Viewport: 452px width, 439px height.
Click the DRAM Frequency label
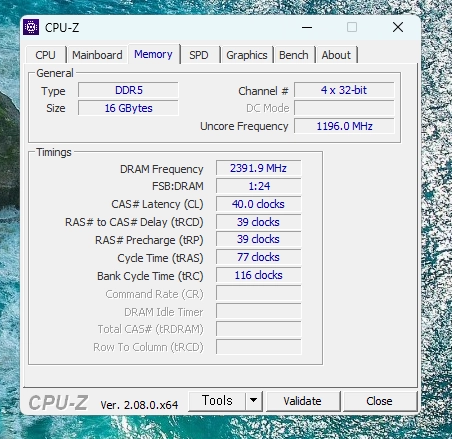(x=162, y=169)
